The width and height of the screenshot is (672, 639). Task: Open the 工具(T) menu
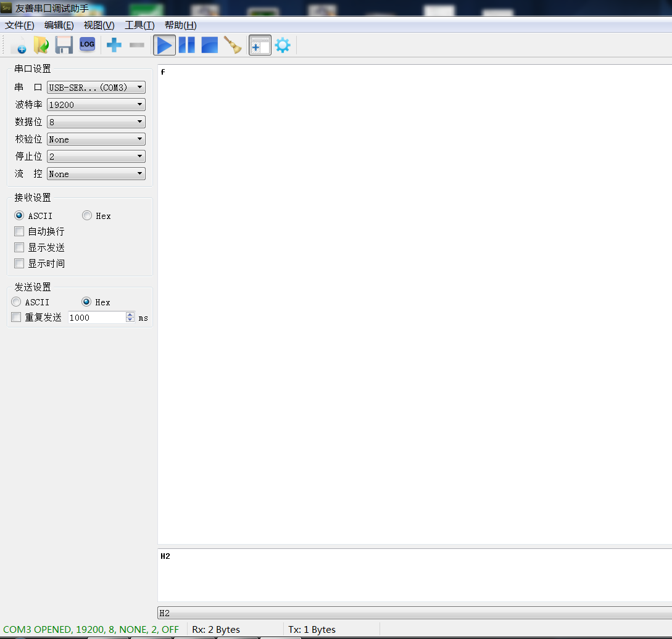(139, 25)
